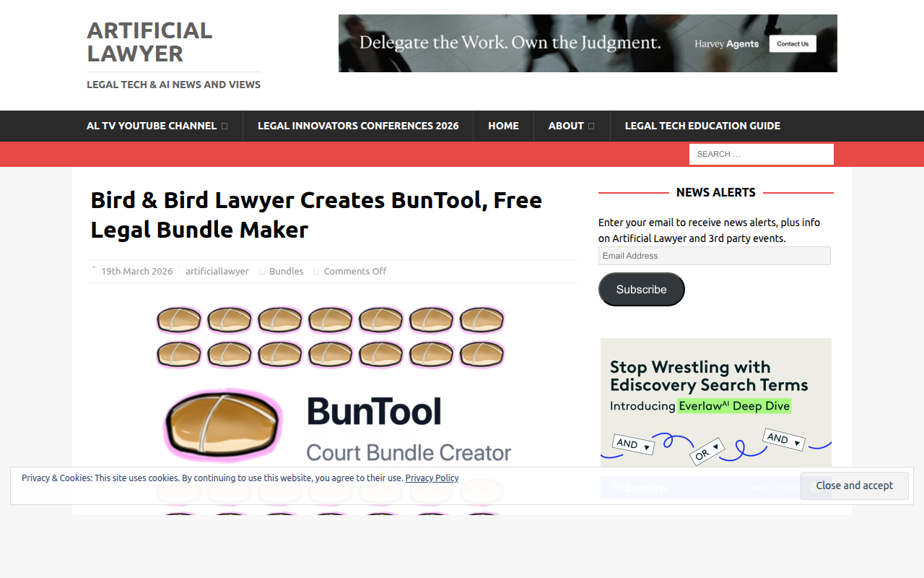The width and height of the screenshot is (924, 578).
Task: Click the News Alerts heading
Action: (716, 192)
